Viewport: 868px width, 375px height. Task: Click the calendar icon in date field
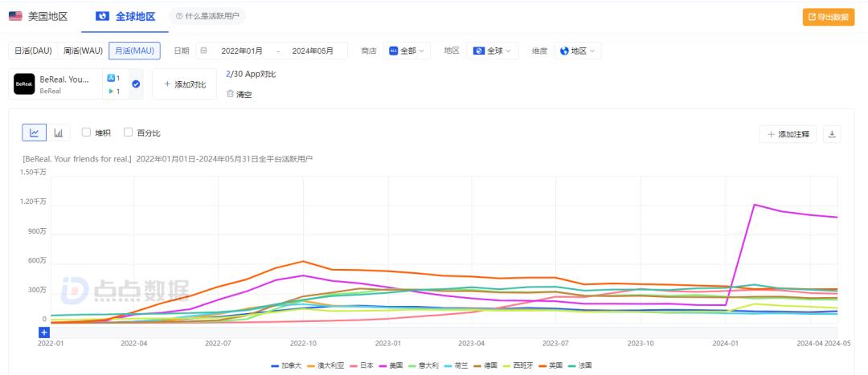coord(203,51)
